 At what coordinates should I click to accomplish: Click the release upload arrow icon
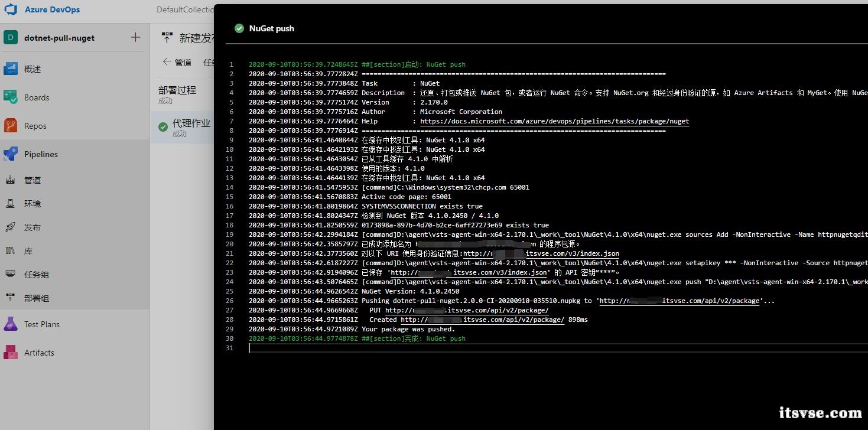click(x=167, y=38)
